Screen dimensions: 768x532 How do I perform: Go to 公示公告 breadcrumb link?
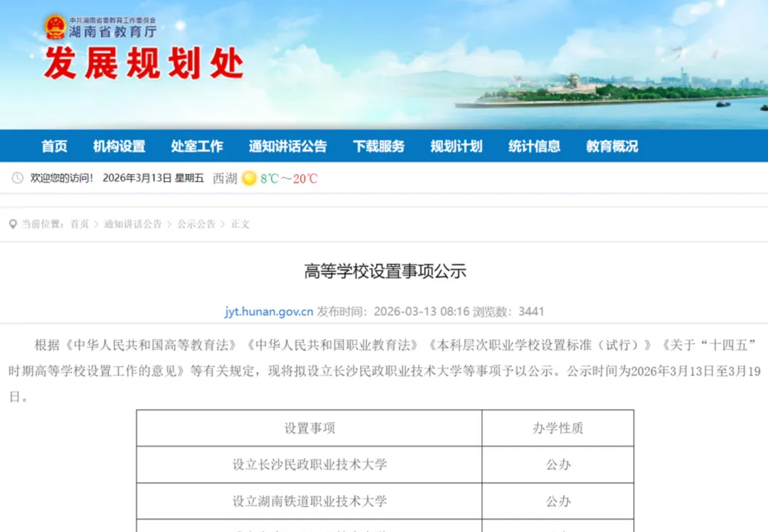pyautogui.click(x=196, y=224)
